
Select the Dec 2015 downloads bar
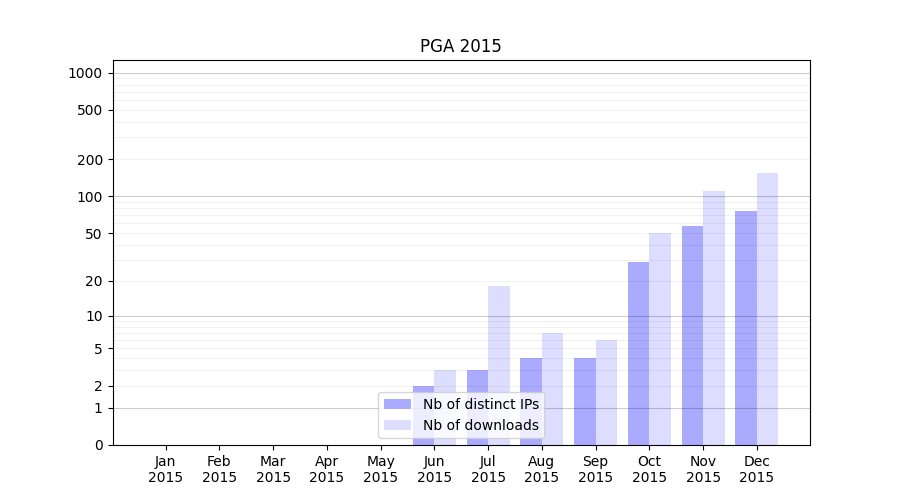(767, 308)
